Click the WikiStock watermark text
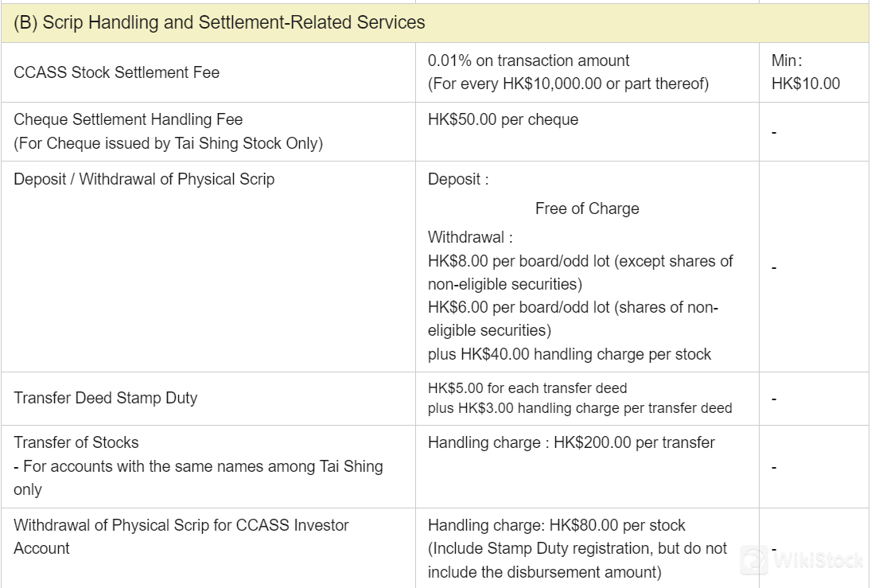871x588 pixels. (818, 560)
